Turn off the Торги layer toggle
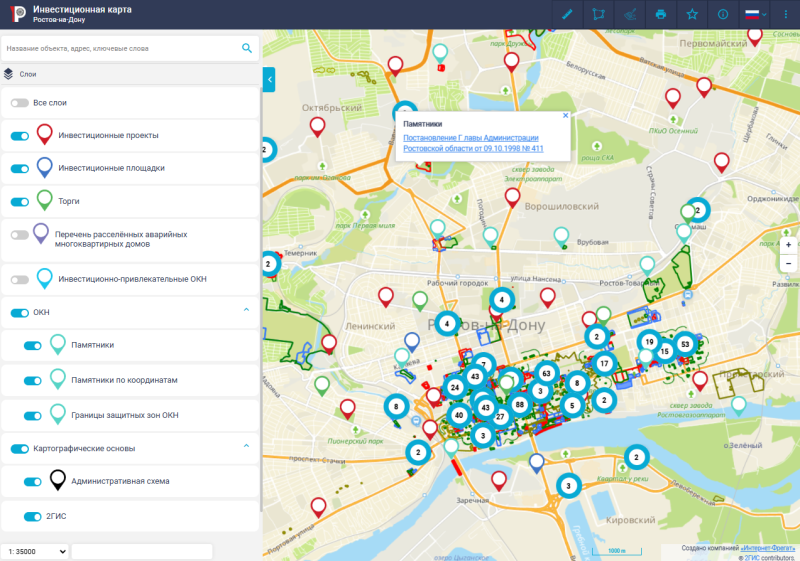Screen dimensions: 800x561 click(19, 201)
